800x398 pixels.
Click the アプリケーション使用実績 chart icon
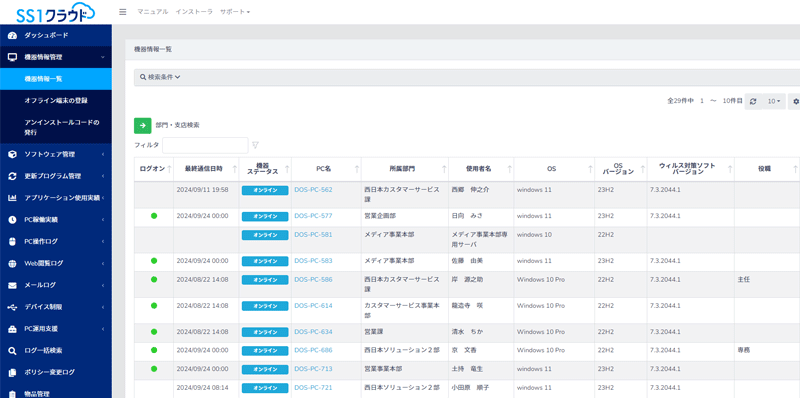pos(13,198)
